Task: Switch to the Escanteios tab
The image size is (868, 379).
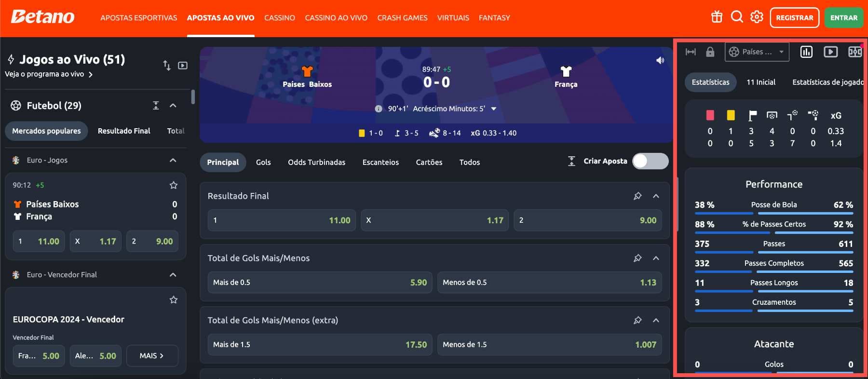Action: [x=381, y=162]
